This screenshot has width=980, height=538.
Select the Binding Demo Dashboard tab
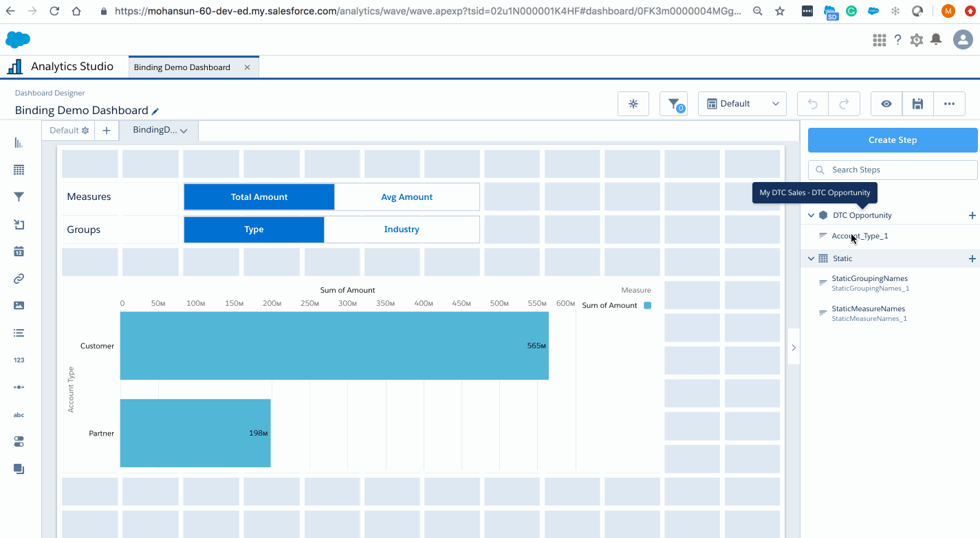(x=182, y=67)
